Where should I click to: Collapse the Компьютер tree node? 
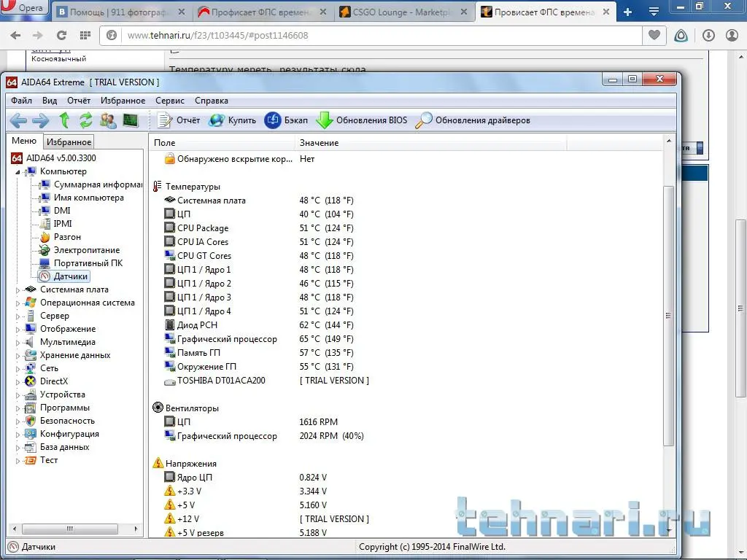[18, 171]
